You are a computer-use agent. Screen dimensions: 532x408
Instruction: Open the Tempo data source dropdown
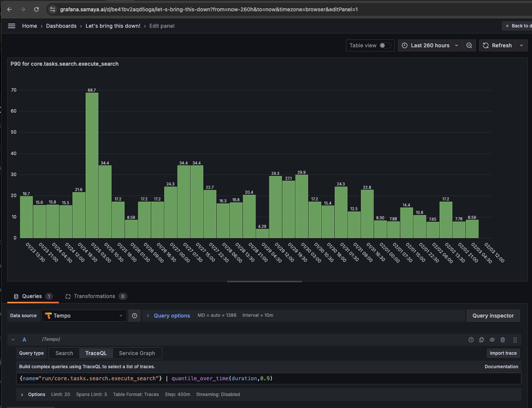coord(84,316)
